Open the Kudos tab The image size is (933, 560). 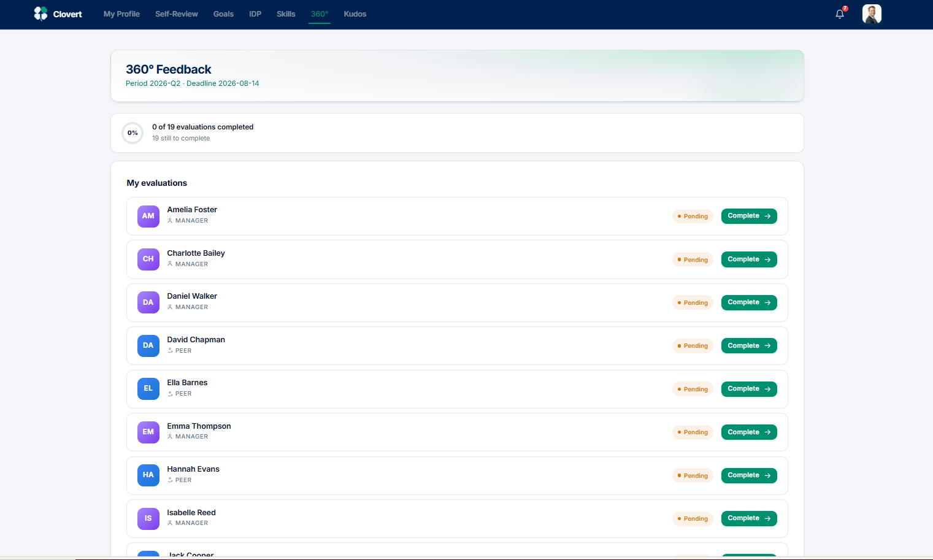pos(355,14)
